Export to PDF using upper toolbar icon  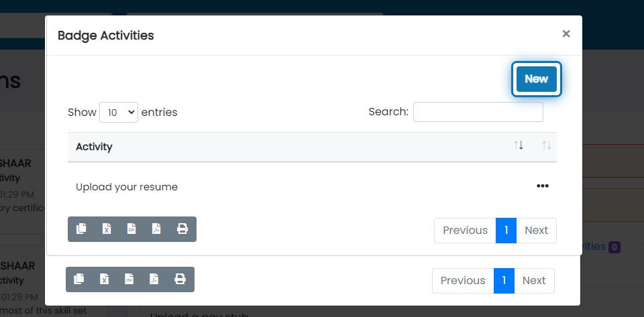[156, 229]
